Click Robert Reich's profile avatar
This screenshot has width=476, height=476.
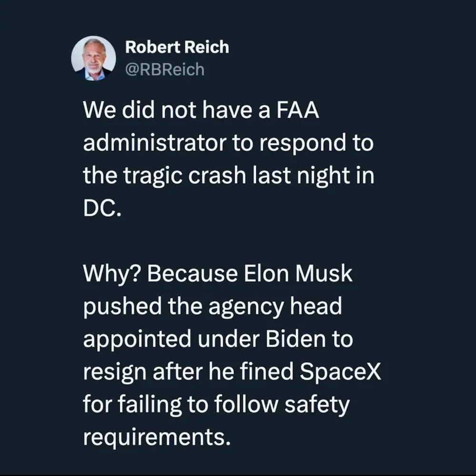[93, 58]
